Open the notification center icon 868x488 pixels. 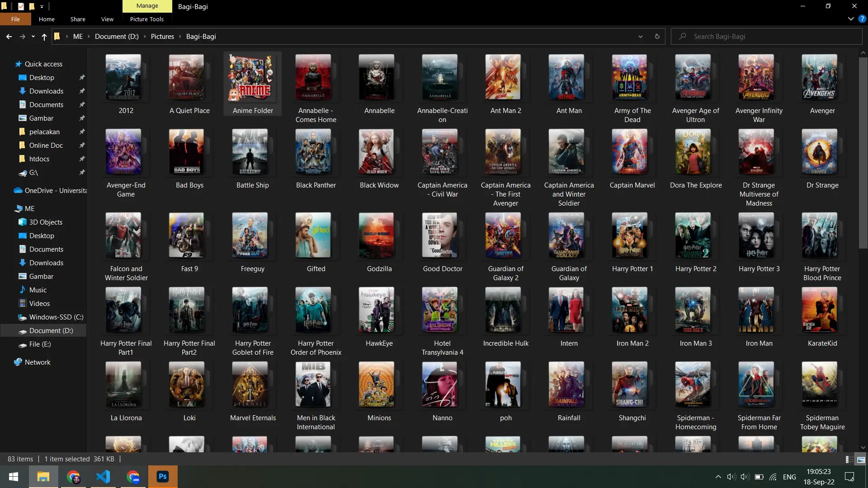(849, 477)
